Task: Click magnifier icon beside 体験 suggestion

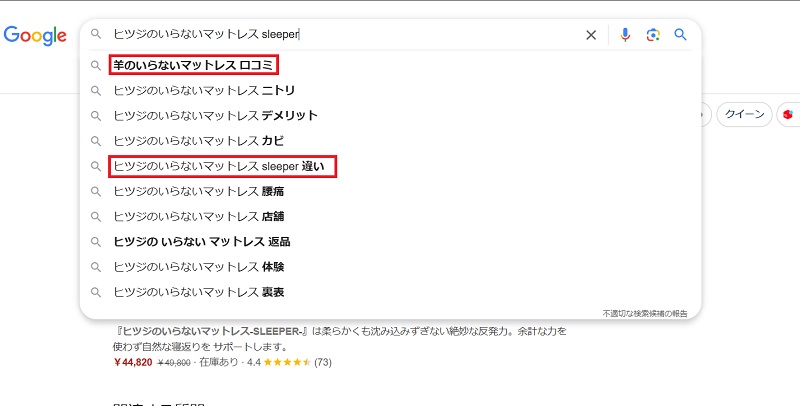Action: pos(96,267)
